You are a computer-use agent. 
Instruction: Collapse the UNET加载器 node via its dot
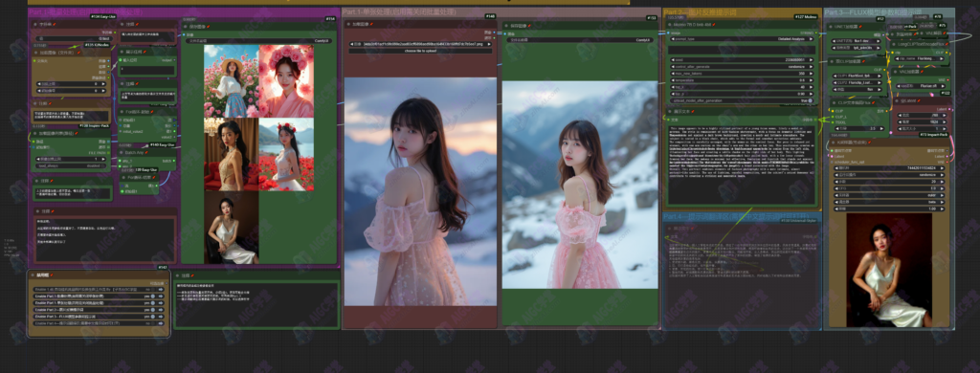(831, 27)
